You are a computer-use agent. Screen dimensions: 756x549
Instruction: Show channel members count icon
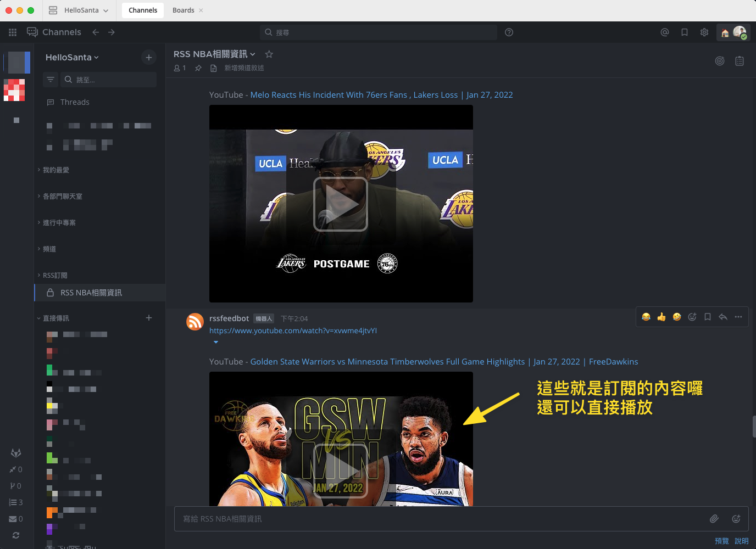click(180, 68)
